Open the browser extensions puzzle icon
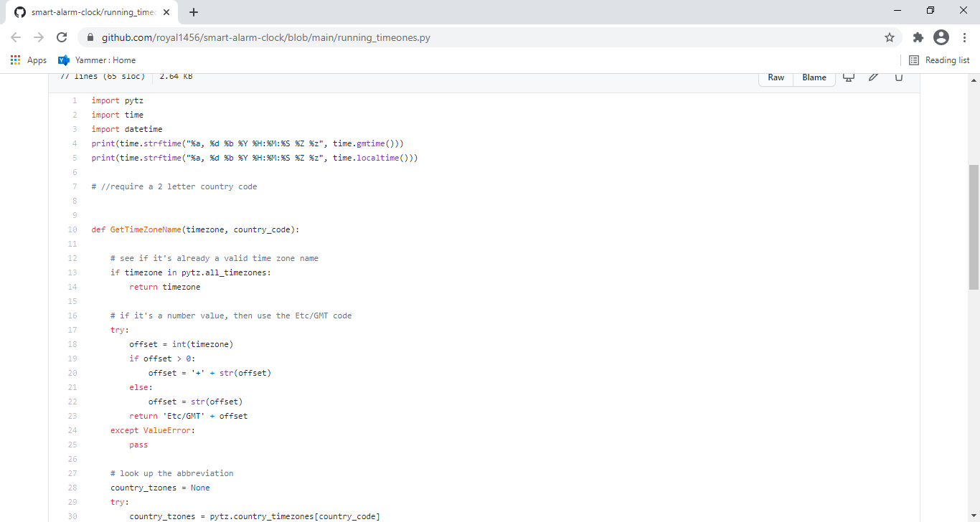980x522 pixels. point(918,37)
